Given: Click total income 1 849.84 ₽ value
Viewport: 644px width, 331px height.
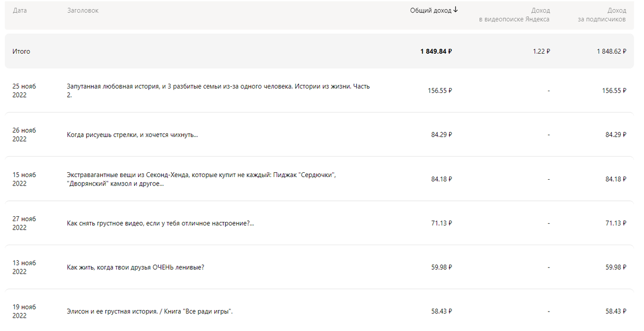Looking at the screenshot, I should [436, 52].
